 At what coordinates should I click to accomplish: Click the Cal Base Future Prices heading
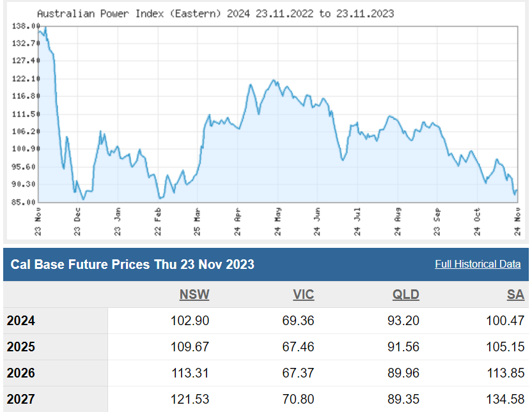click(132, 264)
